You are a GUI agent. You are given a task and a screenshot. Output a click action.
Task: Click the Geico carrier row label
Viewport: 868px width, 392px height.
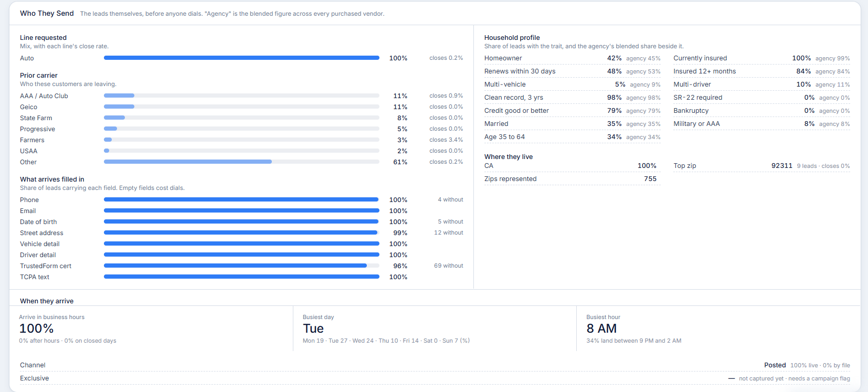pos(28,107)
